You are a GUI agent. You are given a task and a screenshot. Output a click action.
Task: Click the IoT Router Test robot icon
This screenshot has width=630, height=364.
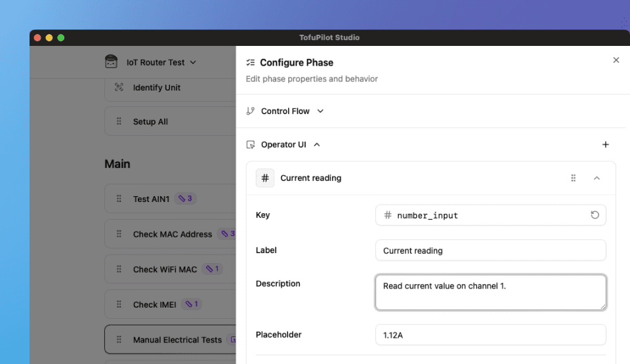point(112,62)
